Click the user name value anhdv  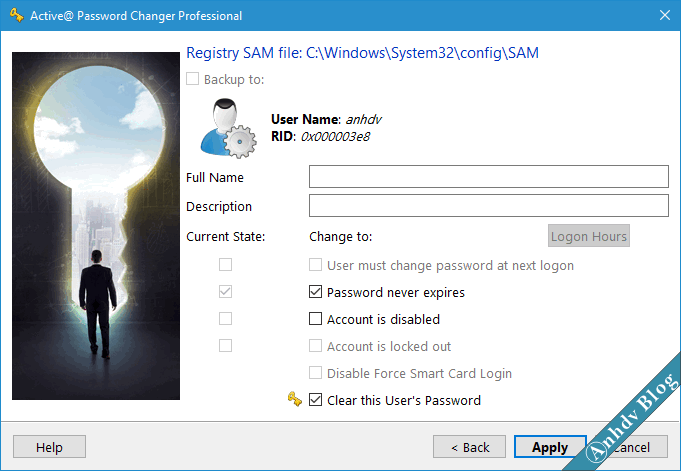point(364,119)
